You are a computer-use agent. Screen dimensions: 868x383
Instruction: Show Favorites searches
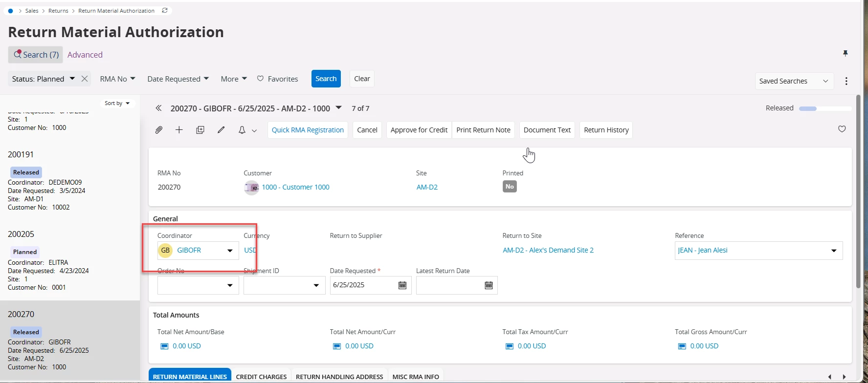277,79
